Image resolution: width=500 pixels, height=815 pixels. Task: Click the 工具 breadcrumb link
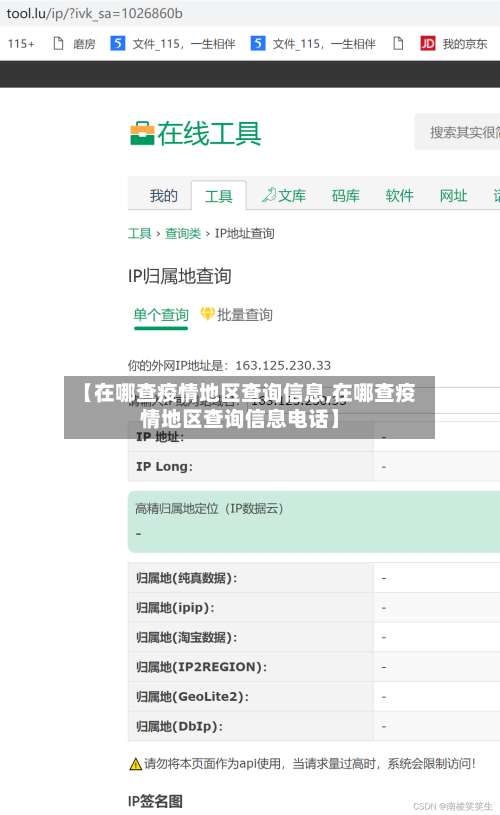pos(139,233)
